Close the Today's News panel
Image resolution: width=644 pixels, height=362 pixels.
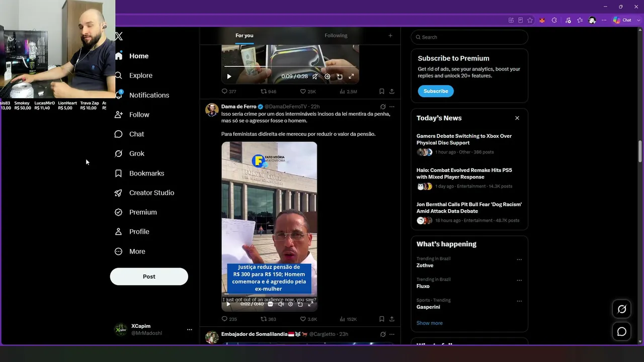pyautogui.click(x=517, y=118)
